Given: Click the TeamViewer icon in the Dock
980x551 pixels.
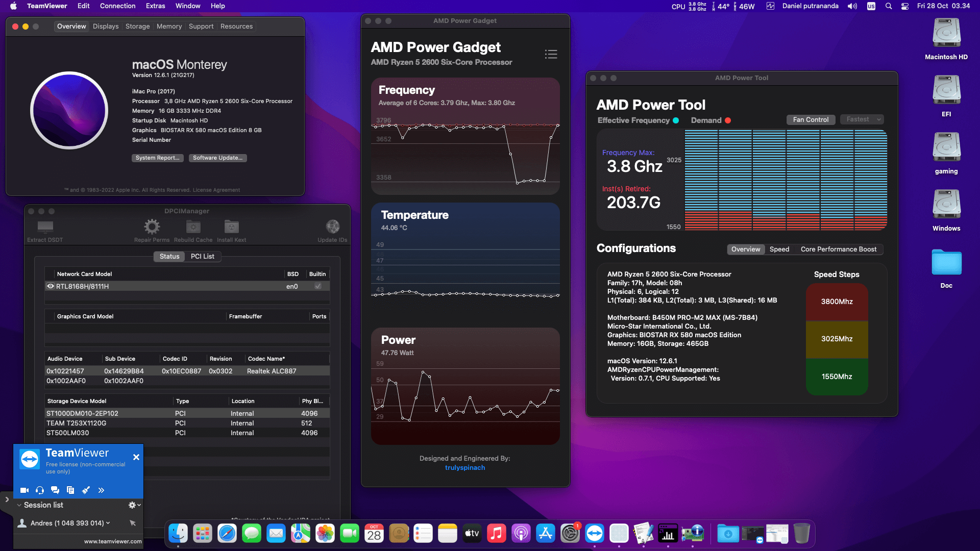Looking at the screenshot, I should click(x=595, y=534).
